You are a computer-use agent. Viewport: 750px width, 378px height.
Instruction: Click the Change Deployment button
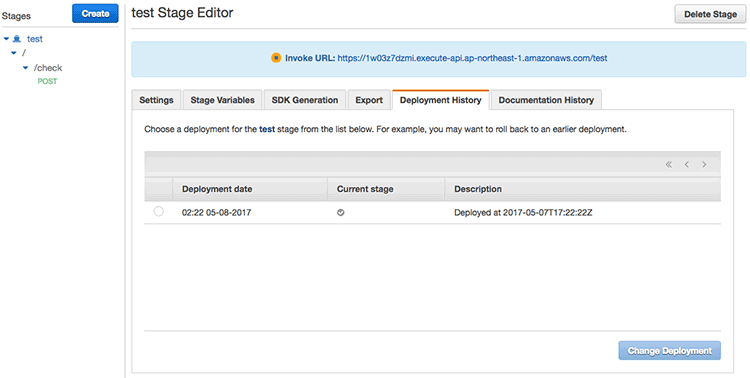(x=670, y=351)
